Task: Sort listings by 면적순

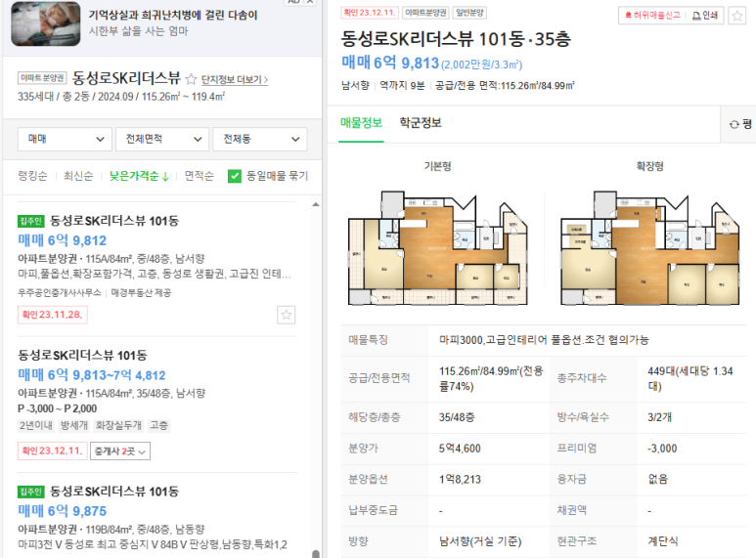Action: pos(200,176)
